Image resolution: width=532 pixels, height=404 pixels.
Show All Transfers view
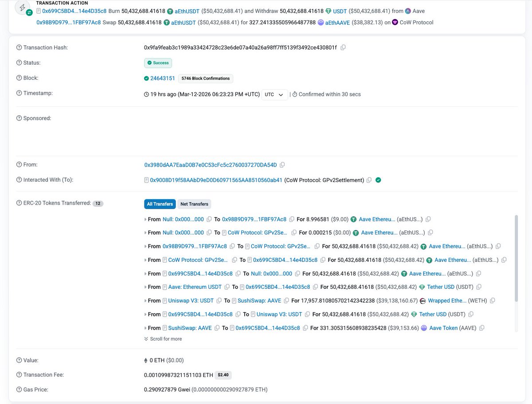[x=160, y=204]
